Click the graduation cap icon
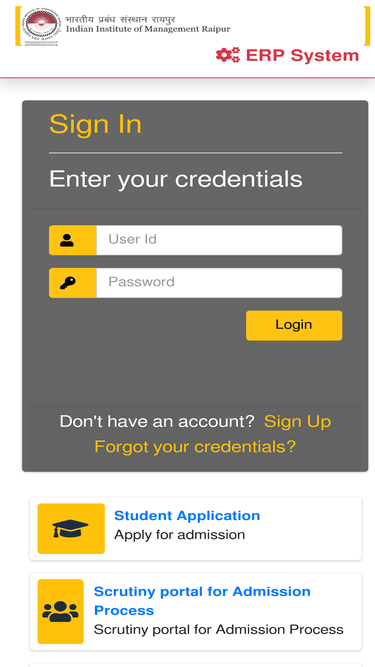The width and height of the screenshot is (375, 667). coord(71,529)
